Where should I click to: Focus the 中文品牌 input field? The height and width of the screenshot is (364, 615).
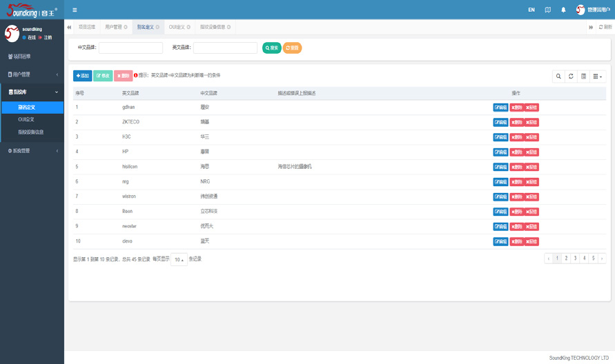[x=130, y=48]
